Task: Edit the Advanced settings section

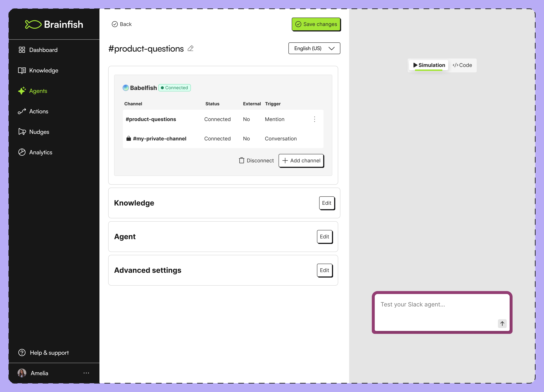Action: click(x=324, y=270)
